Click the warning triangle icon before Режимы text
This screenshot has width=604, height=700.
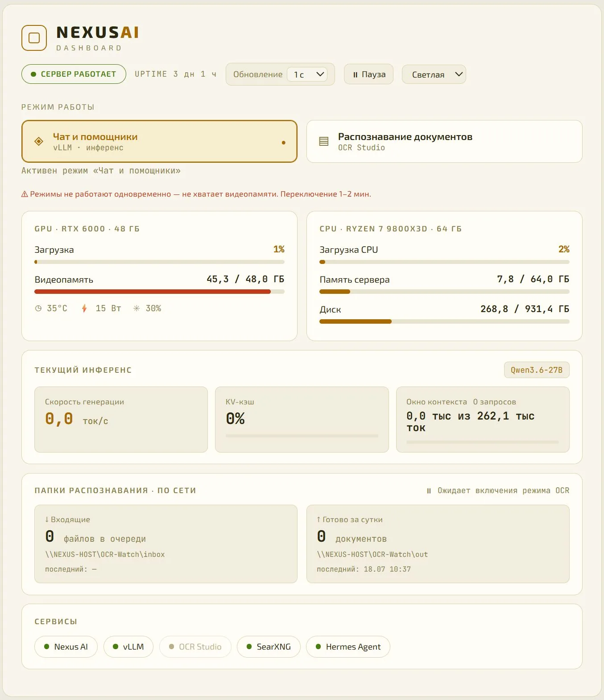point(25,194)
